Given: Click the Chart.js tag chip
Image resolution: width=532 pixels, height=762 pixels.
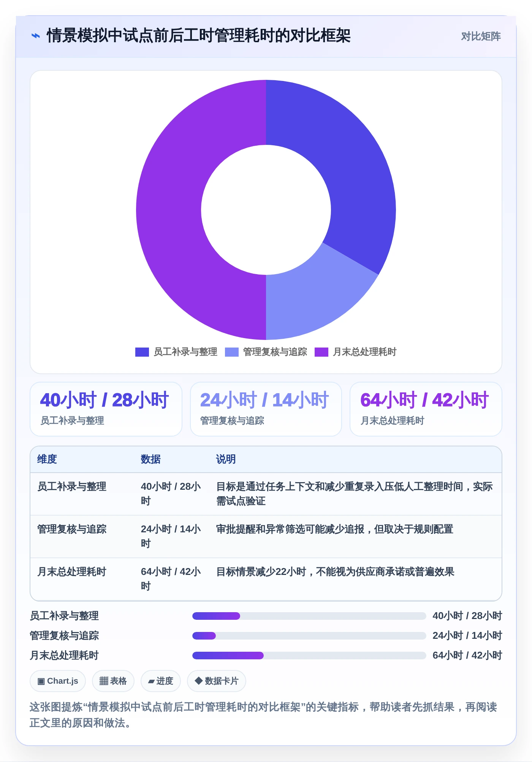Looking at the screenshot, I should [58, 681].
